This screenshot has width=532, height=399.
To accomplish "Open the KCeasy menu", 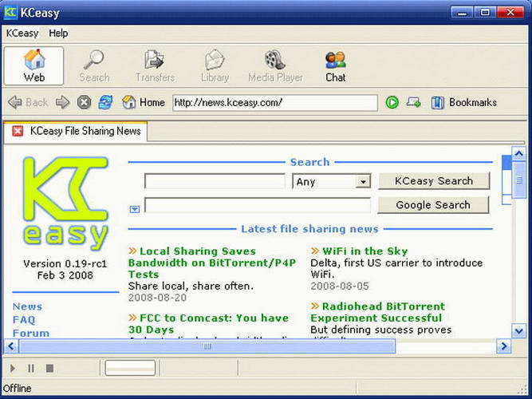I will coord(22,34).
